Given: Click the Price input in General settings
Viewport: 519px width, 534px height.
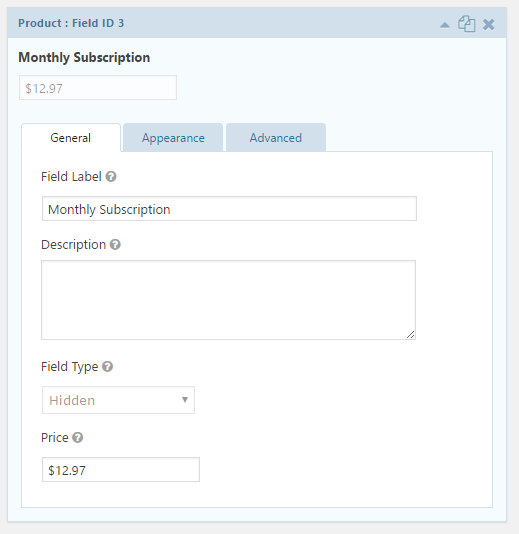Looking at the screenshot, I should pyautogui.click(x=121, y=470).
